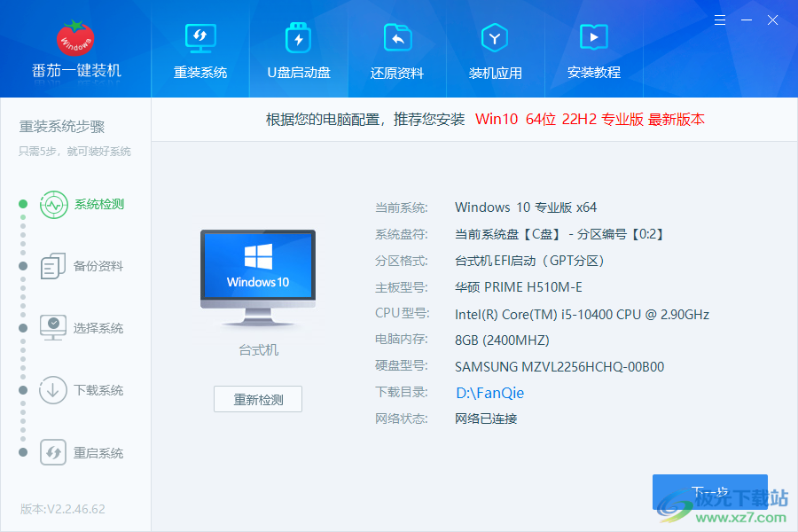Click the tomato 番茄一键装机 logo
The image size is (798, 532).
[x=75, y=38]
